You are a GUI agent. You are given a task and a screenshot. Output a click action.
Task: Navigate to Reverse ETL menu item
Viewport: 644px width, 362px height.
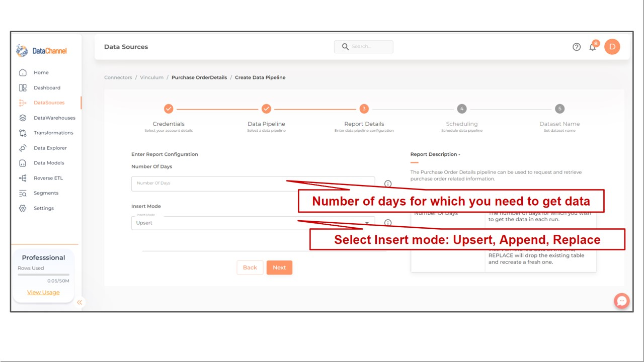48,178
